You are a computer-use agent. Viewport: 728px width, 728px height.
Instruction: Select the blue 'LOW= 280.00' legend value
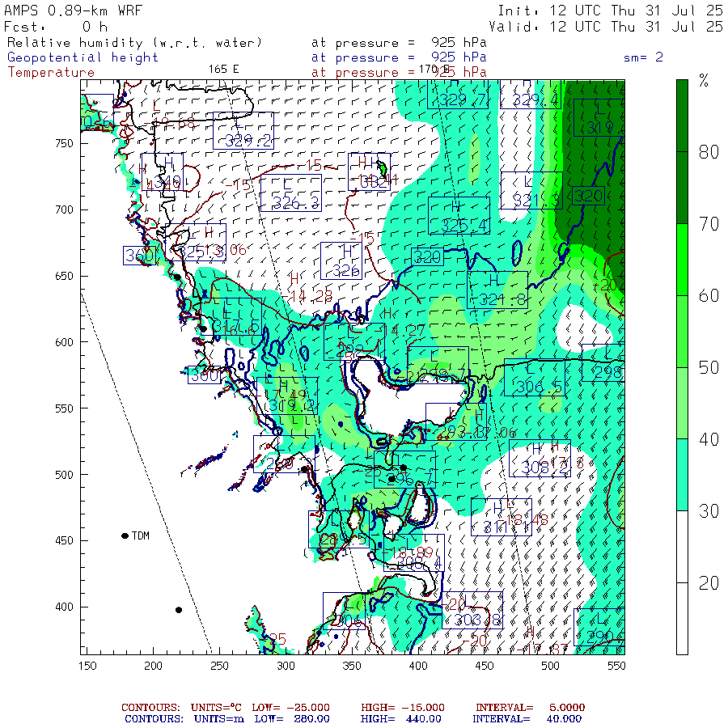[292, 719]
